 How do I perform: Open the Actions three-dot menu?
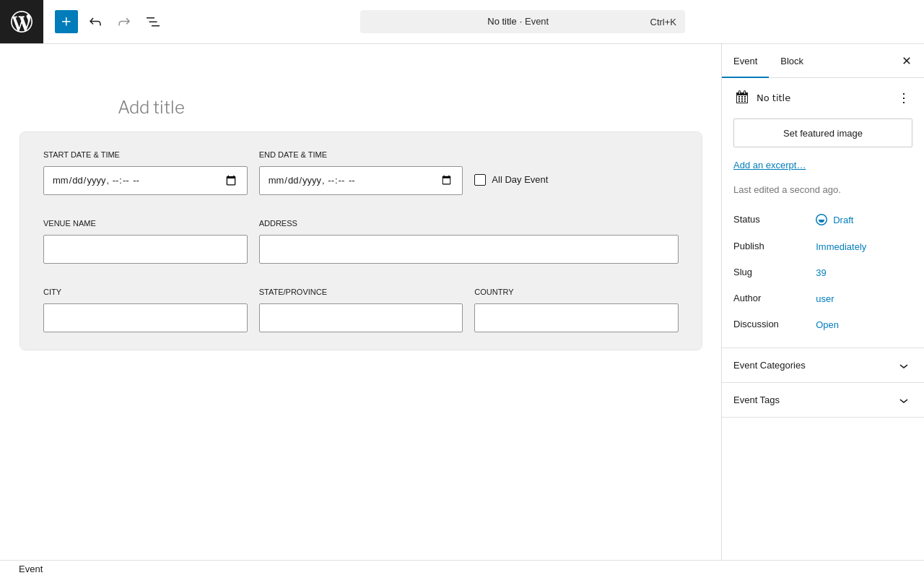point(904,98)
